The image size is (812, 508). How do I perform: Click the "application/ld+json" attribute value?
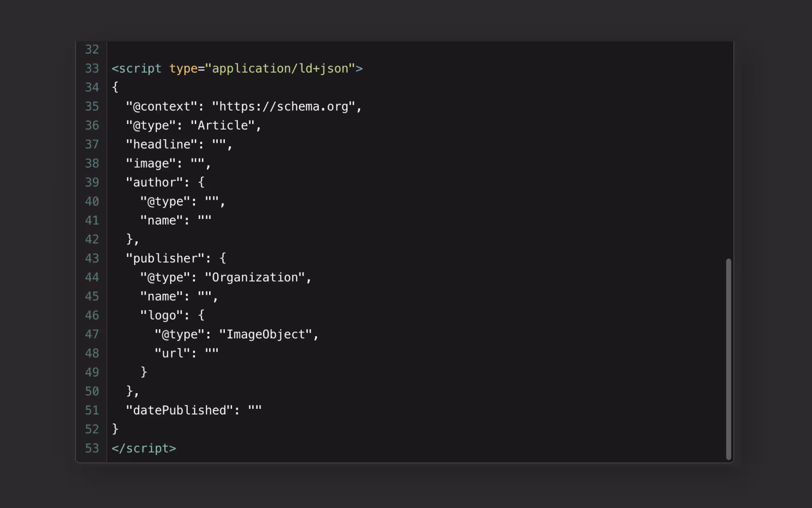click(280, 69)
